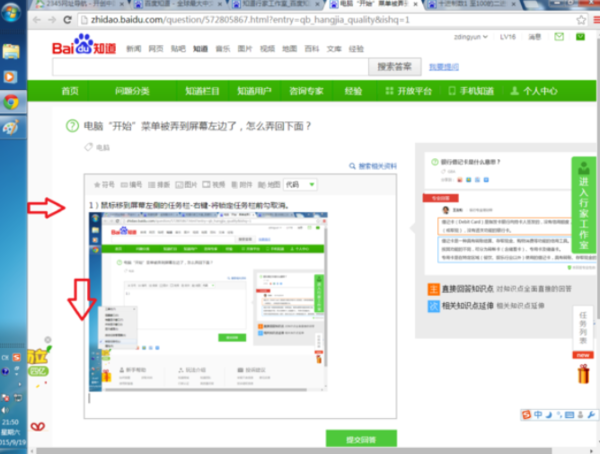
Task: Click the orange gift box icon at right
Action: (583, 374)
